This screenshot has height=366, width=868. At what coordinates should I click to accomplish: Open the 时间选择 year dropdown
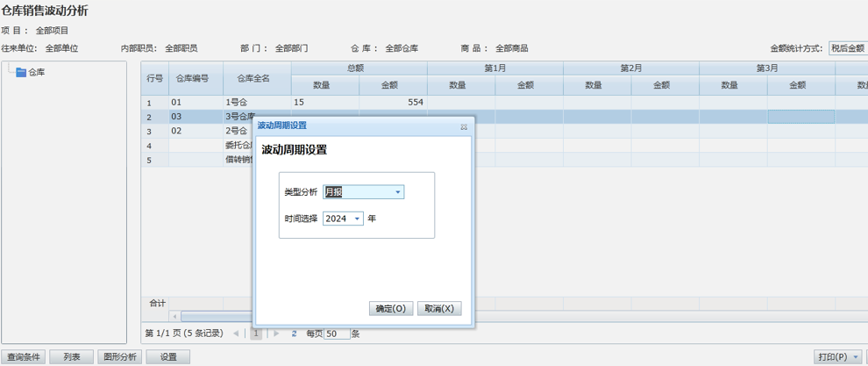[357, 219]
